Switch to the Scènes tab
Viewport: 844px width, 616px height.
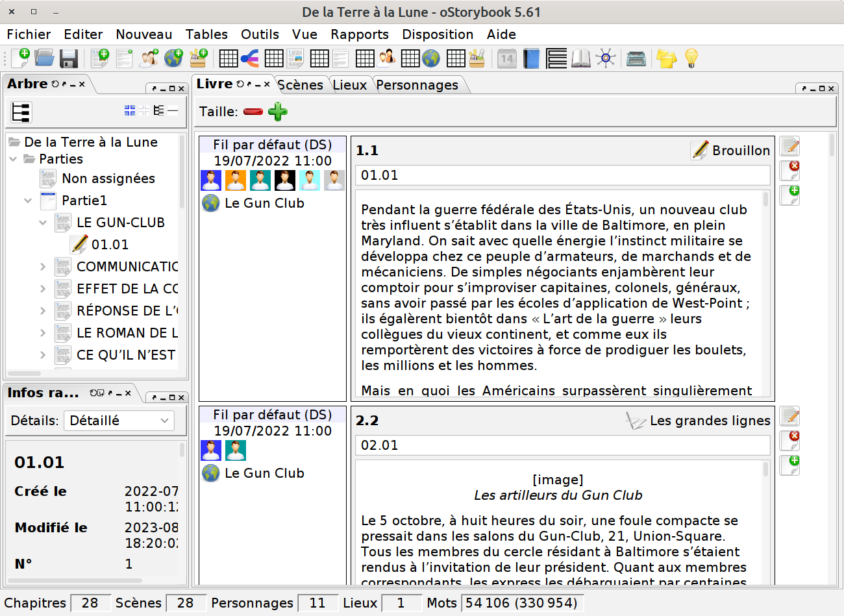point(300,85)
